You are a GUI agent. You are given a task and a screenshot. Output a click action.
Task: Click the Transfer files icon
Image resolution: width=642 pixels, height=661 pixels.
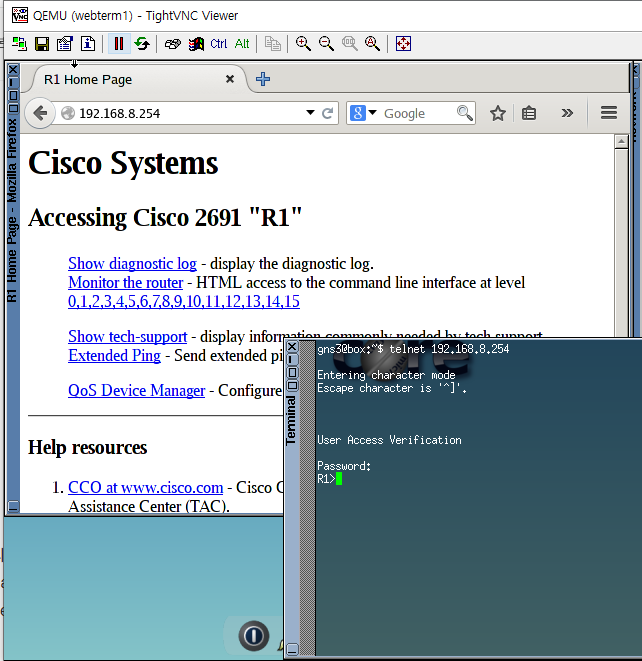pyautogui.click(x=272, y=43)
